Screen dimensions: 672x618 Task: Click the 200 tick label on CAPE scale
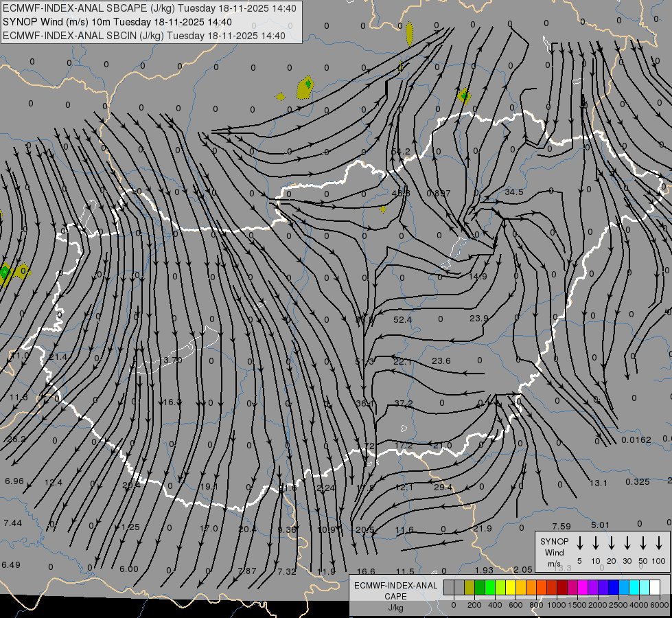pyautogui.click(x=474, y=605)
